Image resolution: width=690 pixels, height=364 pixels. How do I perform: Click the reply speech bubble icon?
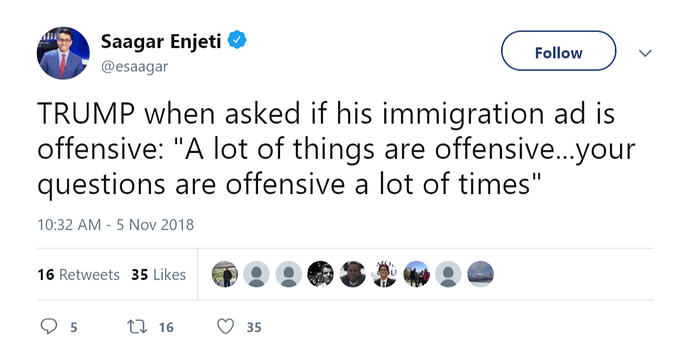pos(48,327)
